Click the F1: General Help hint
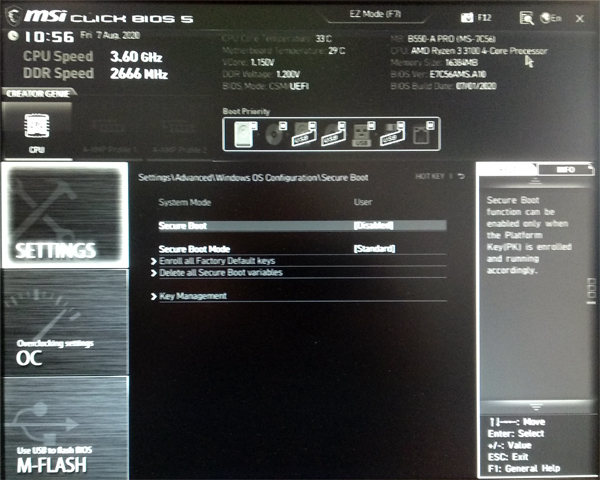 [524, 469]
